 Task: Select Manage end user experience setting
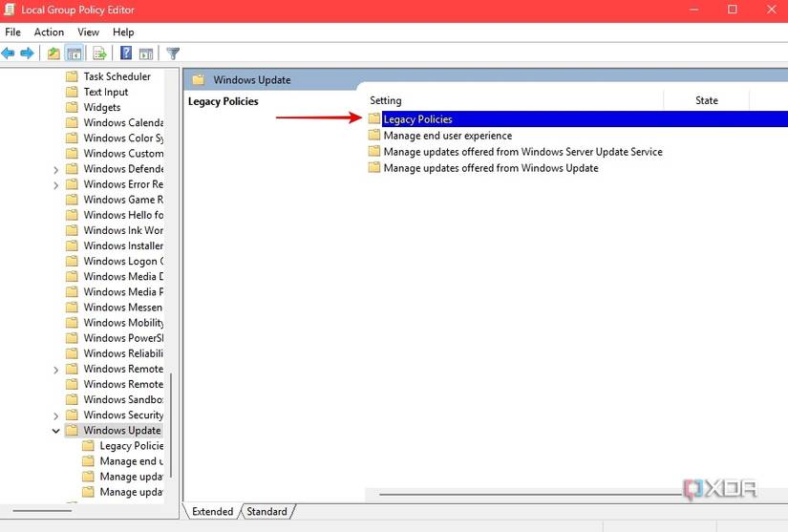tap(448, 135)
